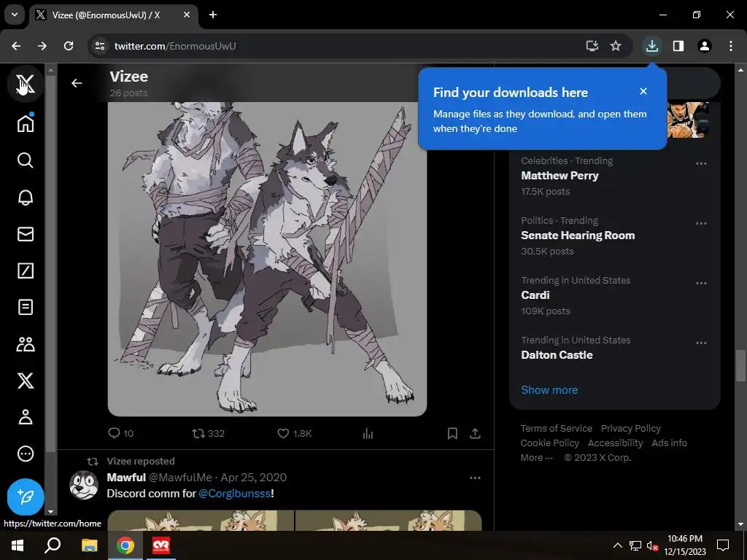This screenshot has width=747, height=560.
Task: Open more options for Matthew Perry trend
Action: point(701,163)
